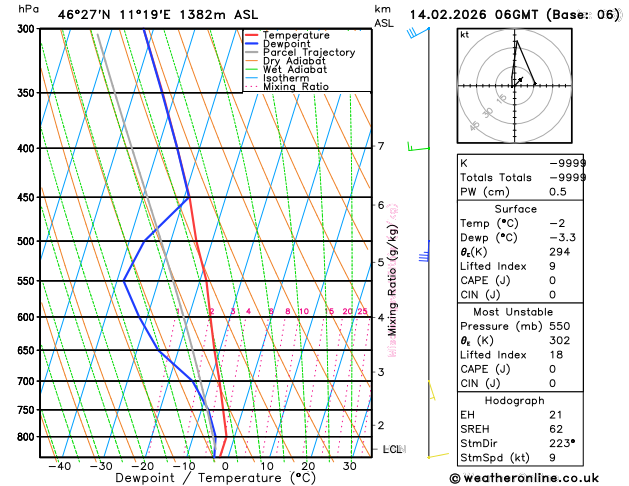Click the 'Mixing Ratio (g/kg)' vertical axis title
629x486 pixels.
coord(392,280)
